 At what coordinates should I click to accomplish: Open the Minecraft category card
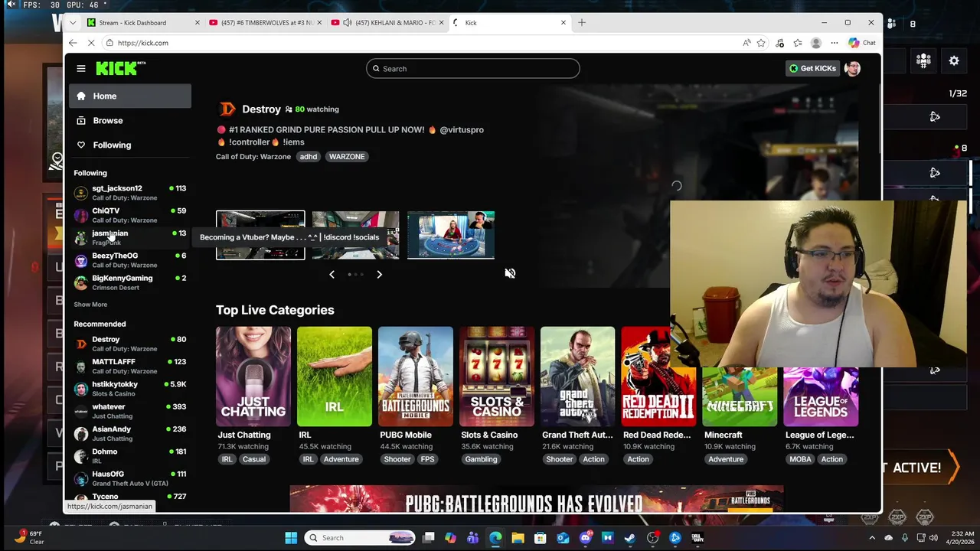[740, 396]
